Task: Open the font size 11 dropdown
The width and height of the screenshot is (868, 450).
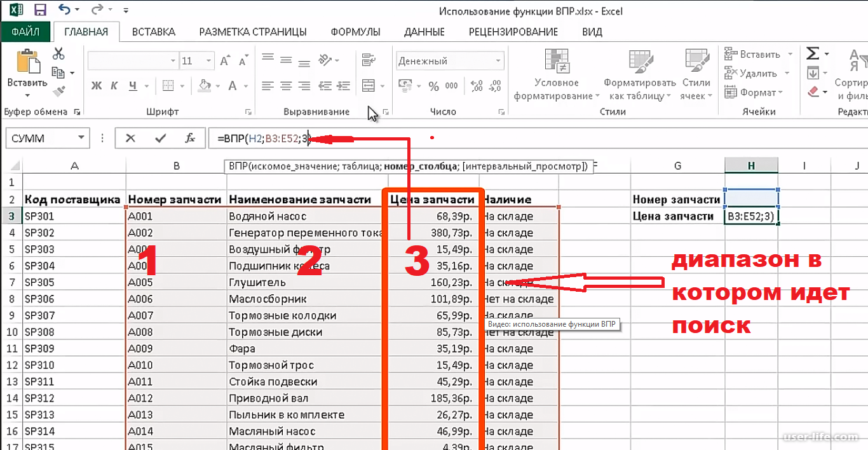Action: (208, 61)
